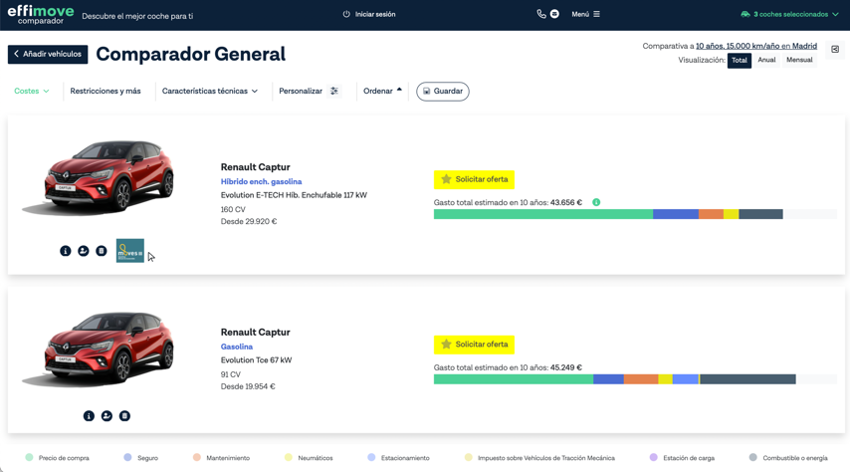
Task: Click the share icon below the selected cars
Action: tap(835, 49)
